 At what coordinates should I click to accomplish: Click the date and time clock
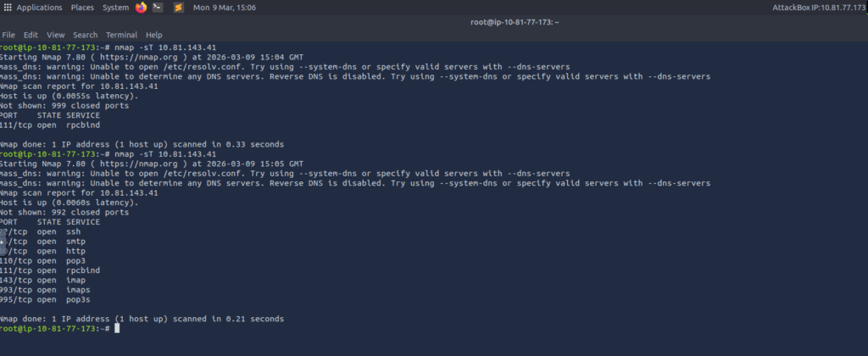point(224,7)
